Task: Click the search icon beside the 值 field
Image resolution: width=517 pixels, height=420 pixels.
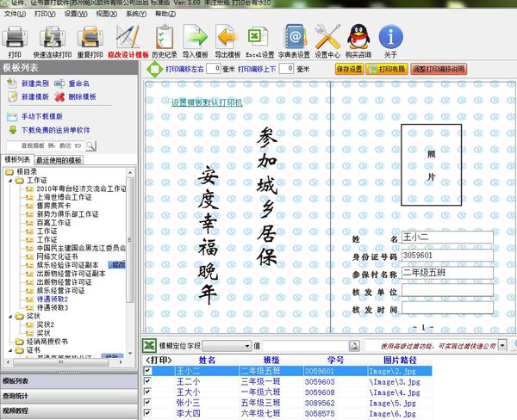Action: tap(354, 345)
